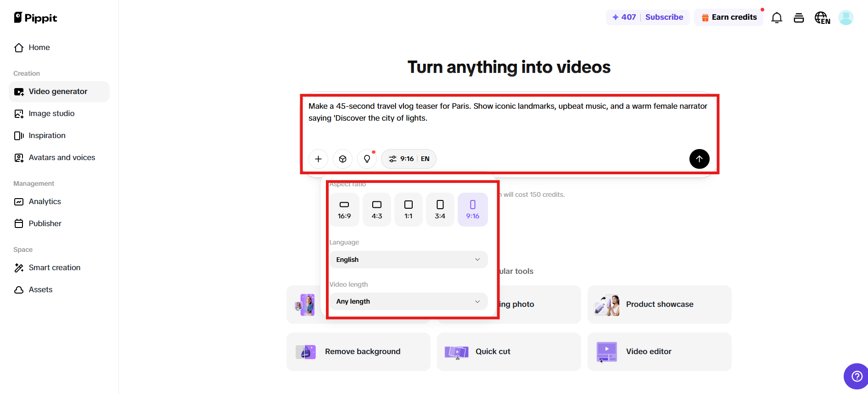Click the gift icon beside Earn credits
The height and width of the screenshot is (394, 868).
705,17
